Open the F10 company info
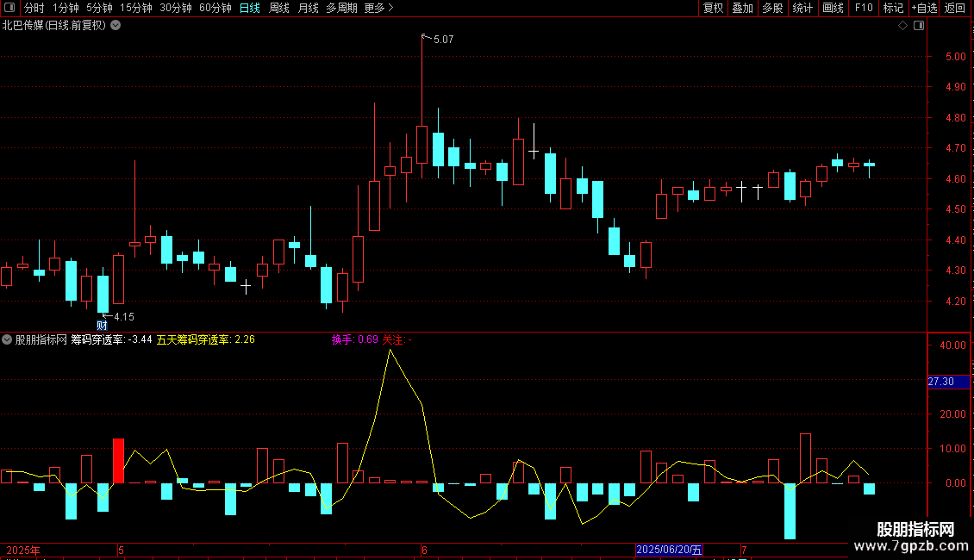The height and width of the screenshot is (560, 974). [864, 8]
